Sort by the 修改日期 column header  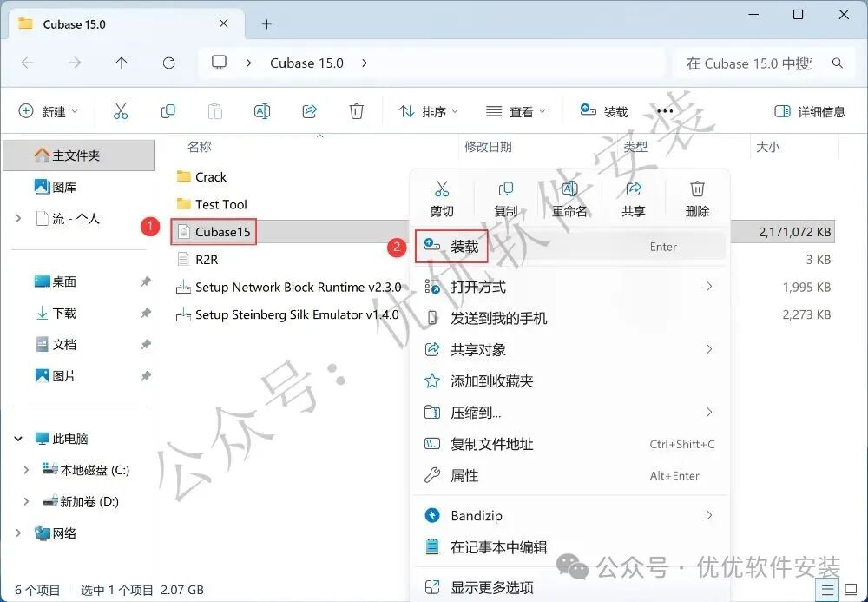point(488,147)
